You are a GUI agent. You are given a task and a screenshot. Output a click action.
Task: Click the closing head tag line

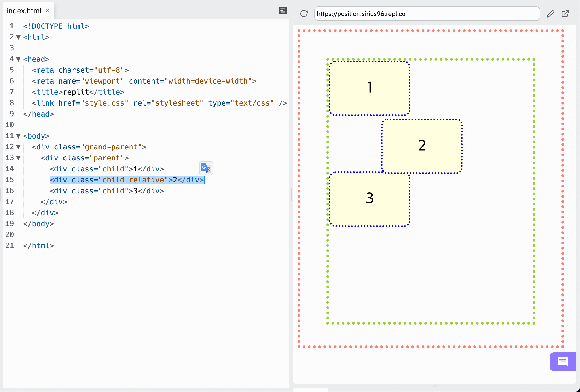[x=38, y=114]
